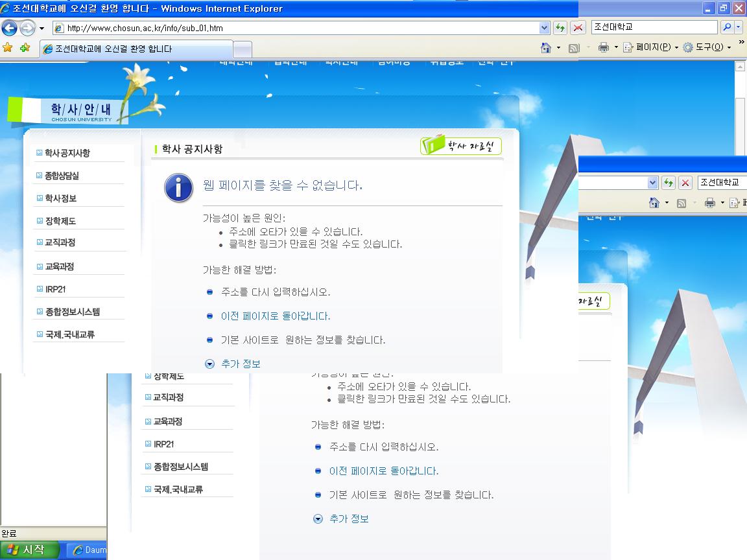Open search options dropdown next to magnifier
The height and width of the screenshot is (560, 747).
(x=738, y=27)
